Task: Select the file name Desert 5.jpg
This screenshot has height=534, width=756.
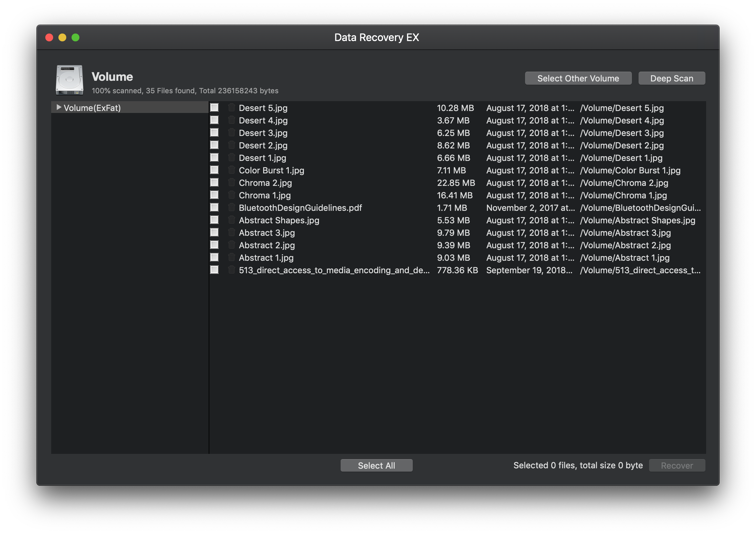Action: click(263, 108)
